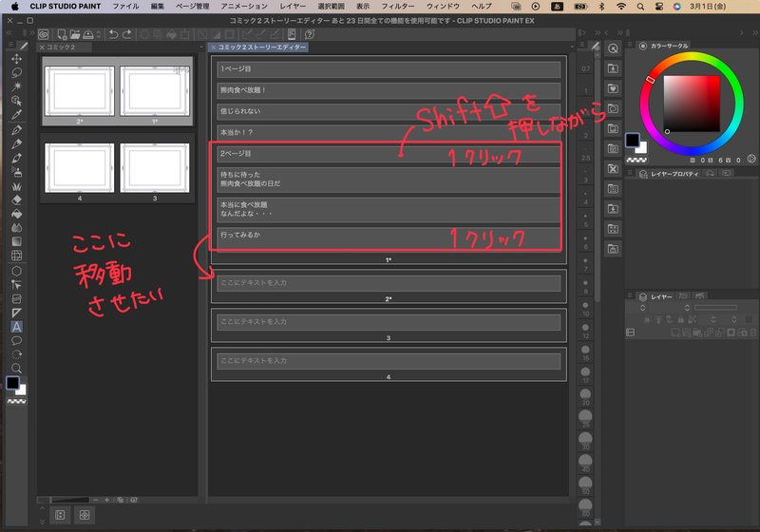
Task: Redo the last action
Action: click(127, 34)
